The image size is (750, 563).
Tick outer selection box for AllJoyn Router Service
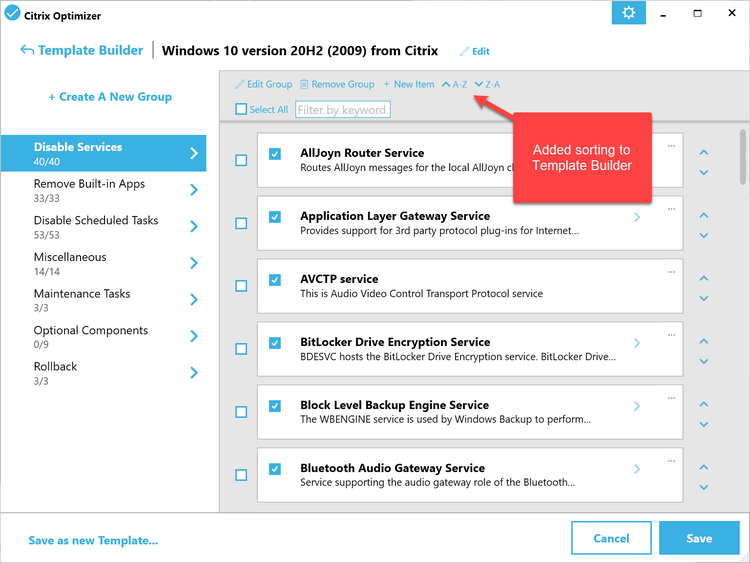[241, 160]
